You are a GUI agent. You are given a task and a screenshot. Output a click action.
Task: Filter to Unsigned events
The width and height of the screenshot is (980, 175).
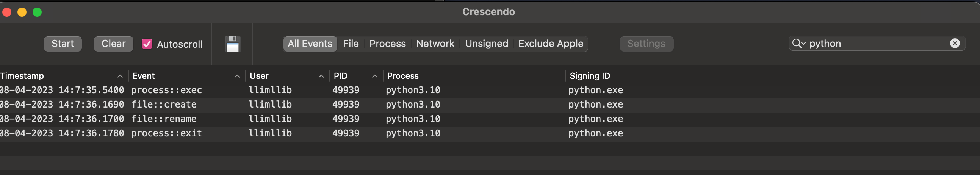(x=486, y=44)
